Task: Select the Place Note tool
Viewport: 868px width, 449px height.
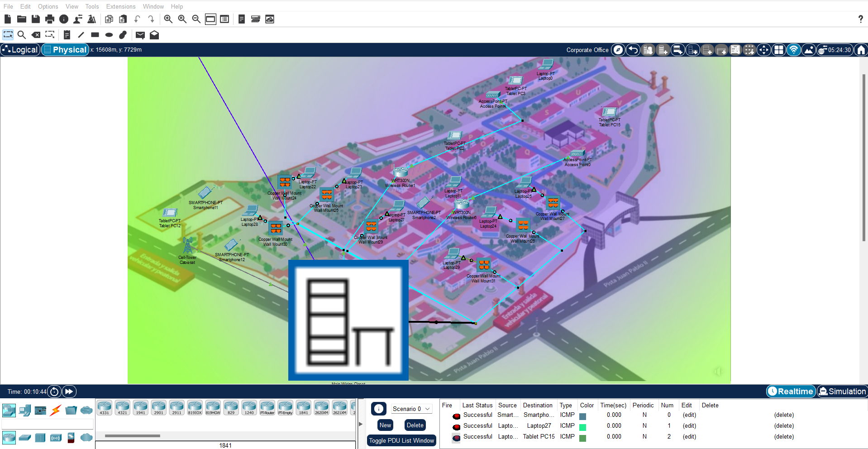Action: pos(67,35)
